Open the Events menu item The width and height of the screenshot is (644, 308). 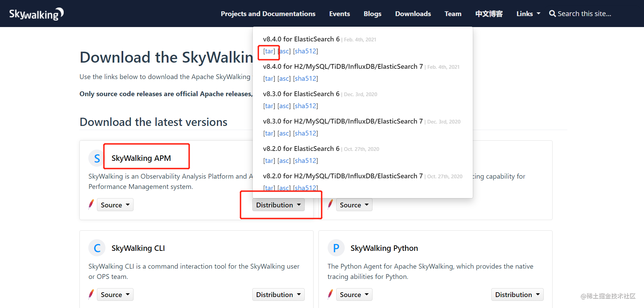(x=339, y=13)
